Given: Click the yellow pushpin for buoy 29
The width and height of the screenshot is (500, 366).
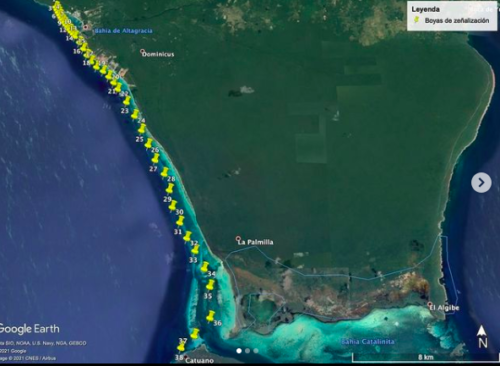Looking at the screenshot, I should pyautogui.click(x=170, y=189).
